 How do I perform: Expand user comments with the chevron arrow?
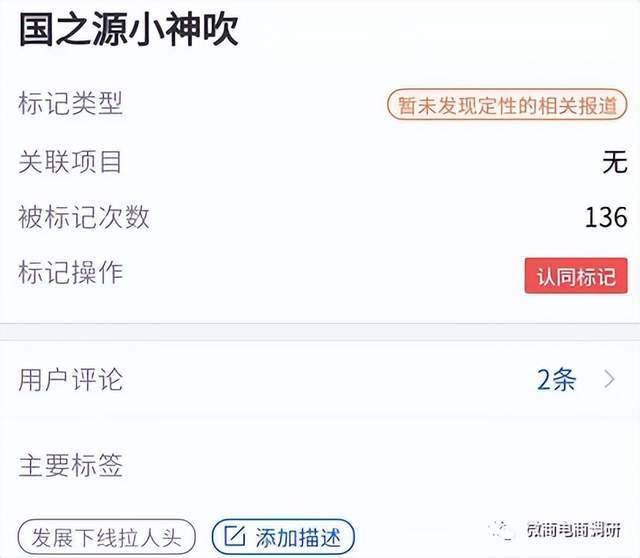[610, 379]
